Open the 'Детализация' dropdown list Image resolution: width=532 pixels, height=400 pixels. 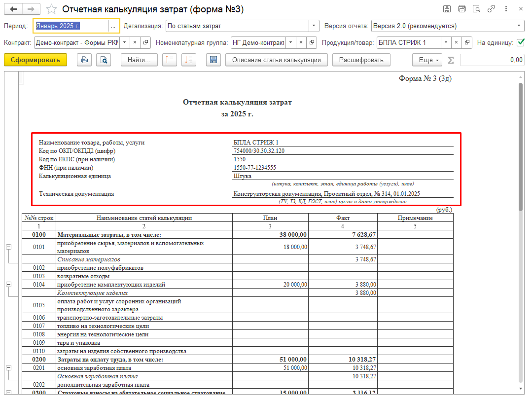pos(314,26)
